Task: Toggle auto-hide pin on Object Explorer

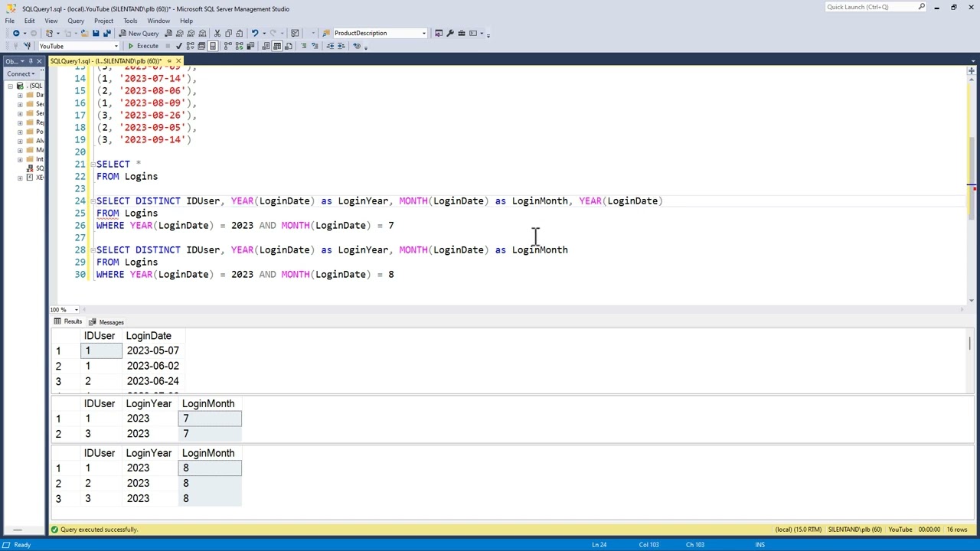Action: [x=31, y=61]
